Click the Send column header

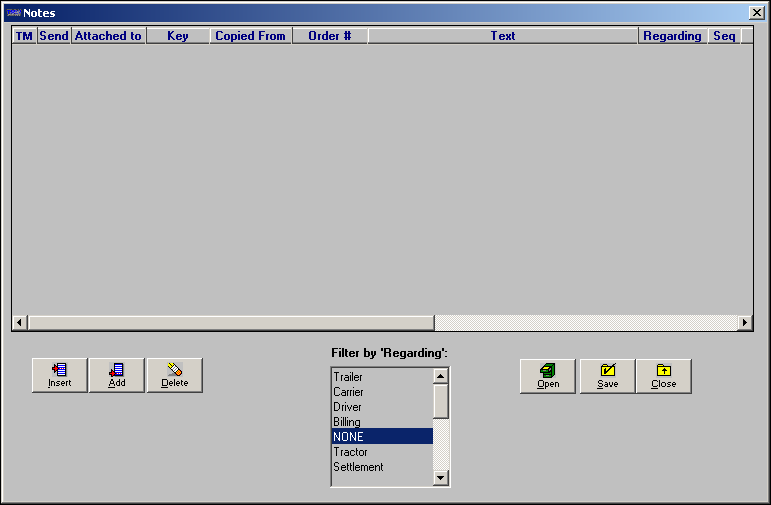[54, 36]
